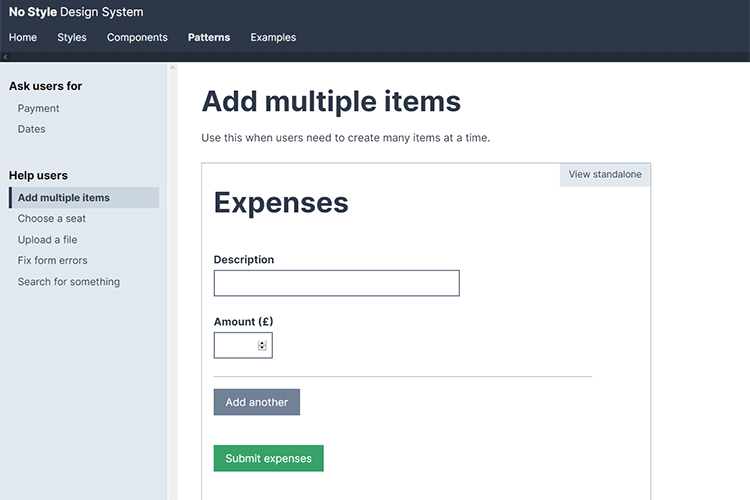Click the sidebar scroll-up arrow
This screenshot has height=500, width=750.
[172, 68]
